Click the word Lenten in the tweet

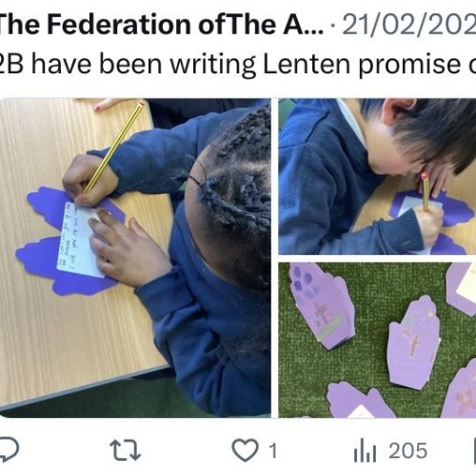click(x=307, y=63)
